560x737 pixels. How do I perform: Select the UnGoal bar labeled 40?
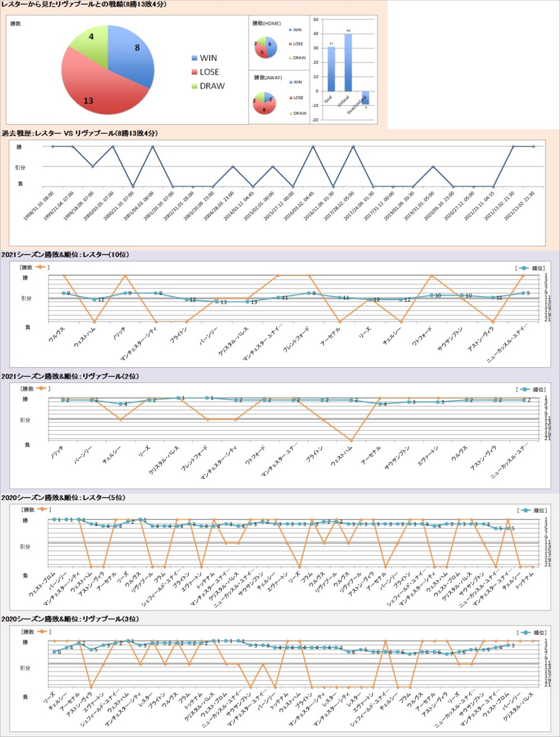pyautogui.click(x=348, y=62)
